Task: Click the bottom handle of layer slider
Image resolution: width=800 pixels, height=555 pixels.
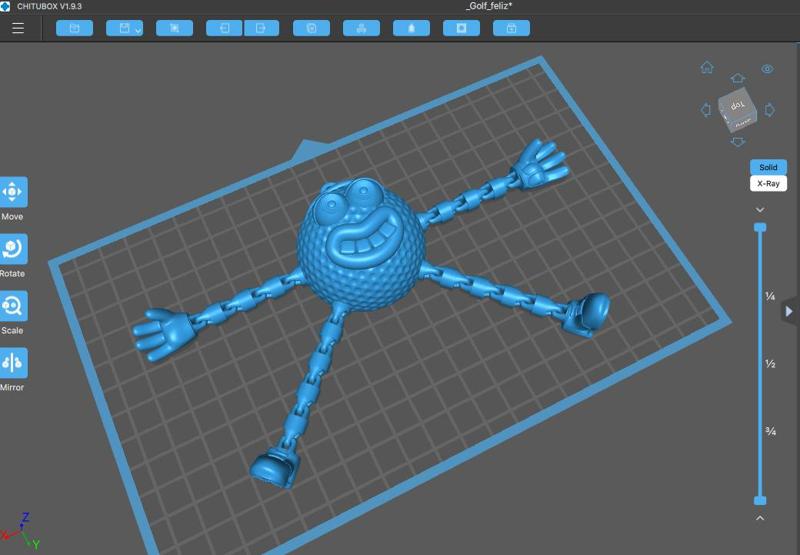Action: 760,500
